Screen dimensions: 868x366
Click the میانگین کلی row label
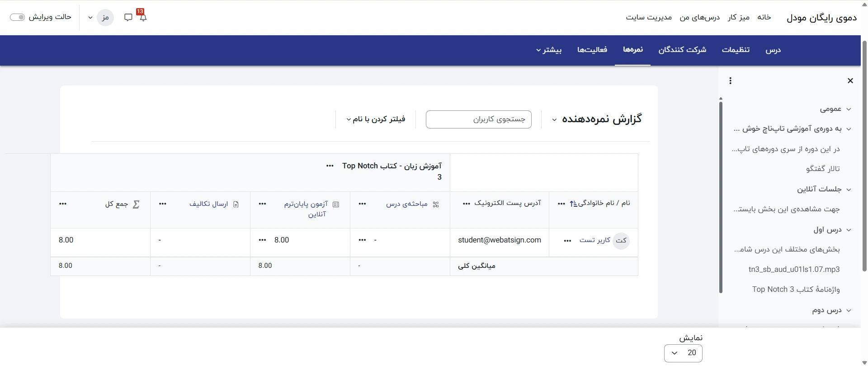click(477, 266)
